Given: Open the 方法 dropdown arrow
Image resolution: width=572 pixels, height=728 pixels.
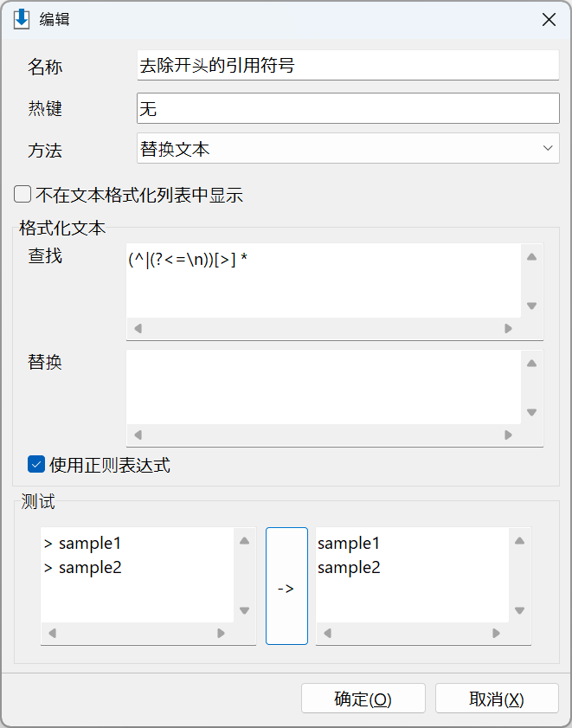Looking at the screenshot, I should 548,148.
